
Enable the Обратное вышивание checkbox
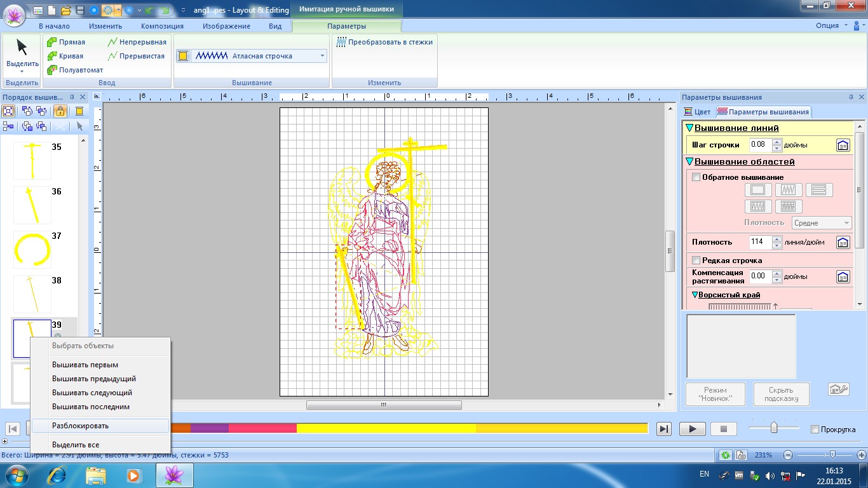[x=696, y=177]
